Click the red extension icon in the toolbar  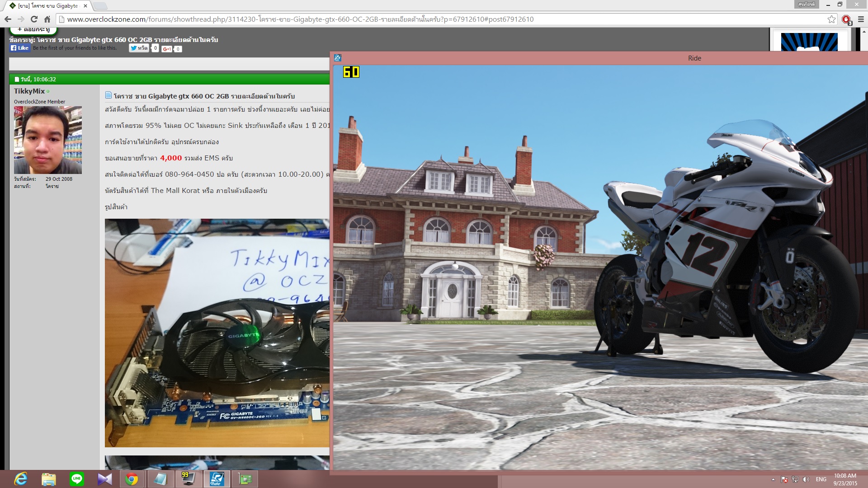[x=846, y=19]
